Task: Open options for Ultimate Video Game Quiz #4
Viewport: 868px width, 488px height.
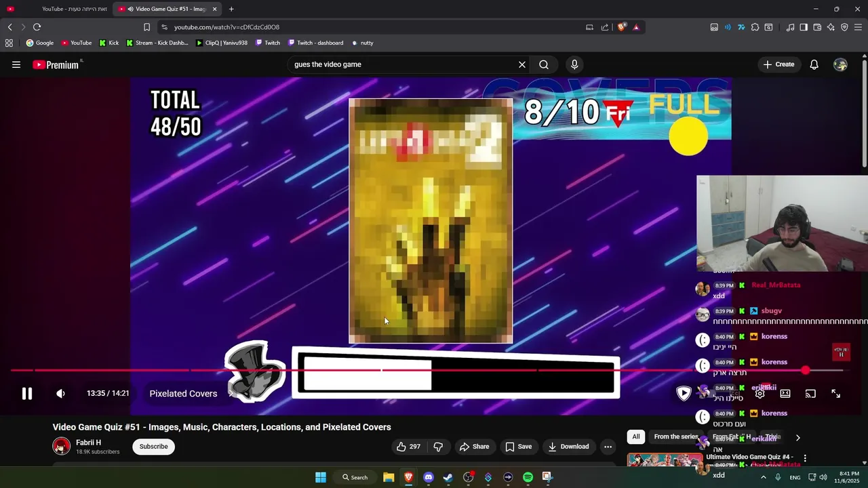Action: pyautogui.click(x=805, y=459)
